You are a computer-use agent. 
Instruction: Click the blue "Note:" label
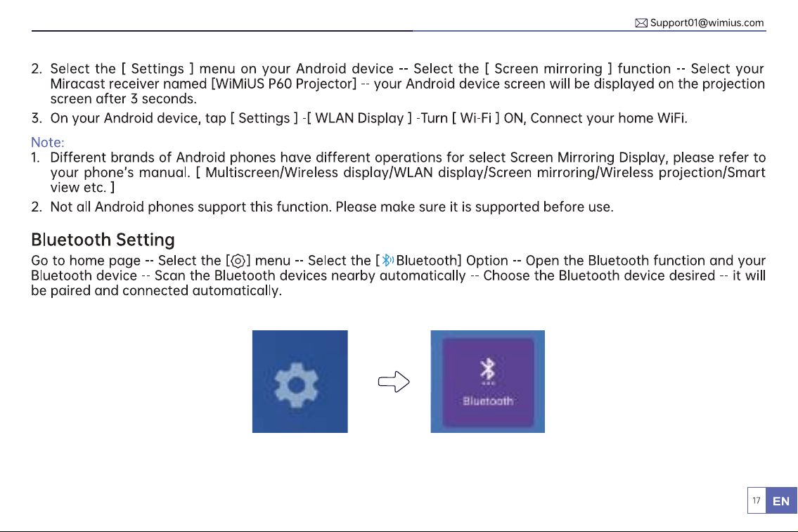click(x=47, y=143)
